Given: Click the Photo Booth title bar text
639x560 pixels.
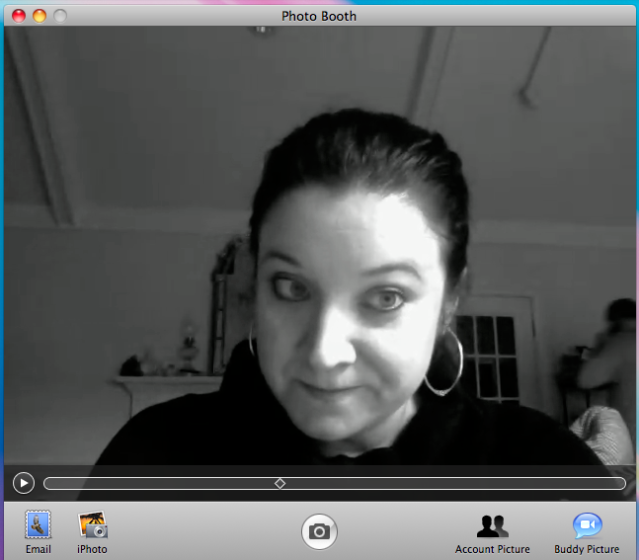Looking at the screenshot, I should (x=318, y=16).
